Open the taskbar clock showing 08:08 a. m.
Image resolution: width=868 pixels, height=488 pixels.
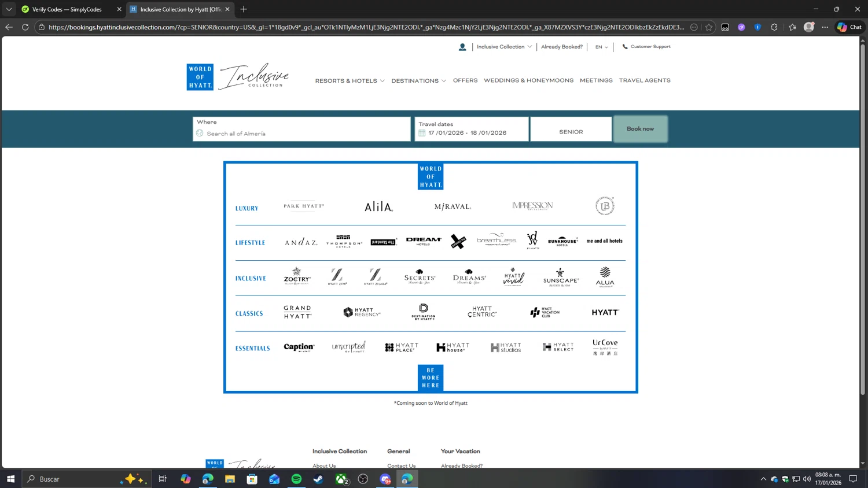point(828,479)
